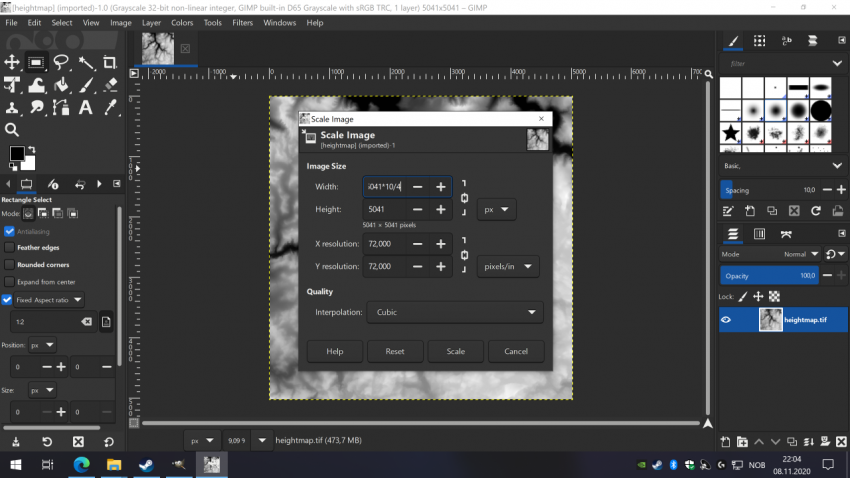
Task: Enable the Feather edges checkbox
Action: pyautogui.click(x=9, y=248)
